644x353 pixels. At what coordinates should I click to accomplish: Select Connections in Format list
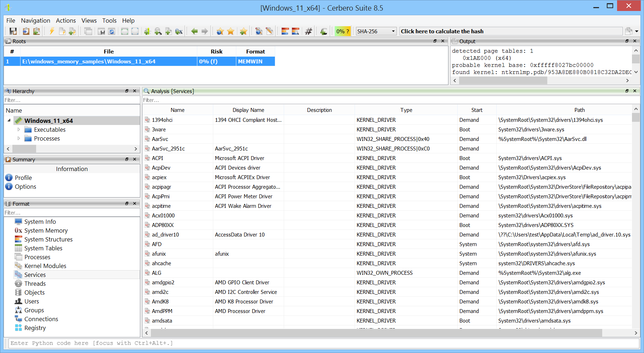click(41, 319)
